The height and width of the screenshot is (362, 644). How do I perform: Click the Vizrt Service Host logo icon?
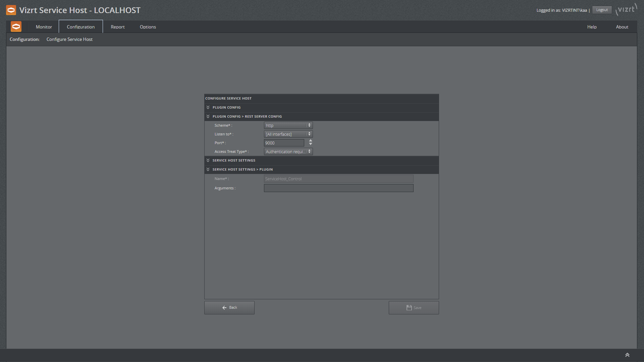pyautogui.click(x=11, y=10)
